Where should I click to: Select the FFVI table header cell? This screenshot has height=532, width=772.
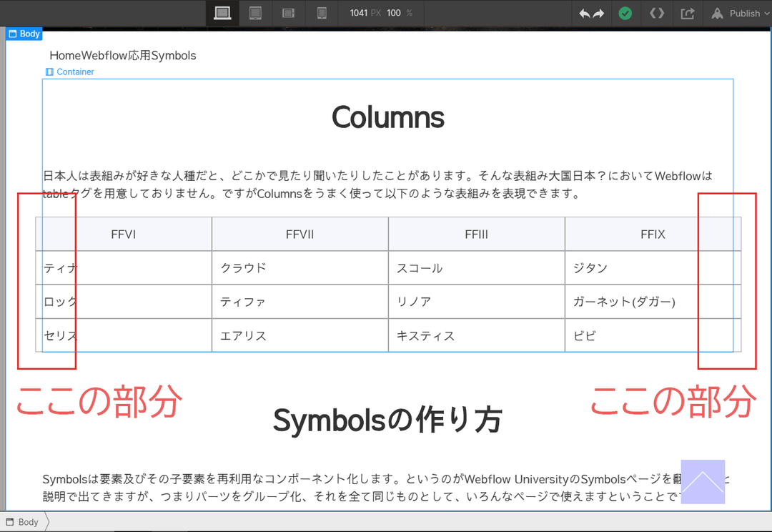[x=124, y=234]
